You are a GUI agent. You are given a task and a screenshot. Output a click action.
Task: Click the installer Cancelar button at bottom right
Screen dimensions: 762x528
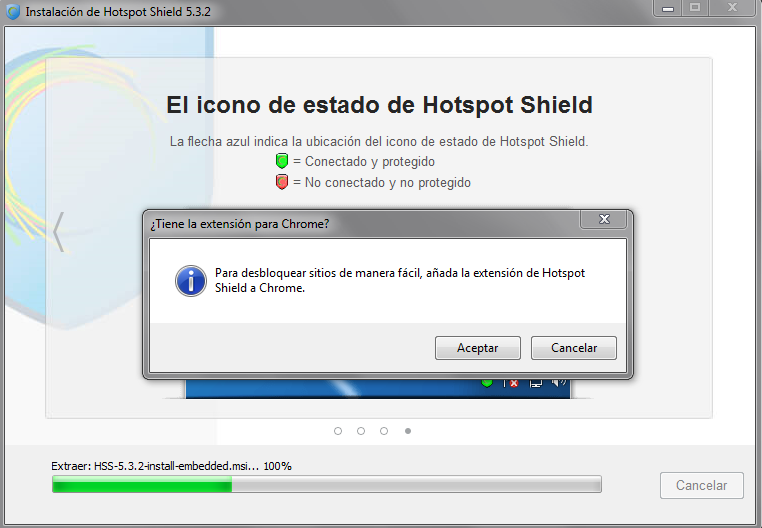click(701, 485)
